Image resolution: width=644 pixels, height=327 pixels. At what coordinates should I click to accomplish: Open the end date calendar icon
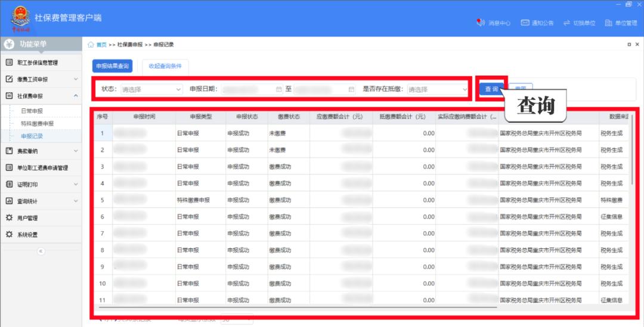351,89
